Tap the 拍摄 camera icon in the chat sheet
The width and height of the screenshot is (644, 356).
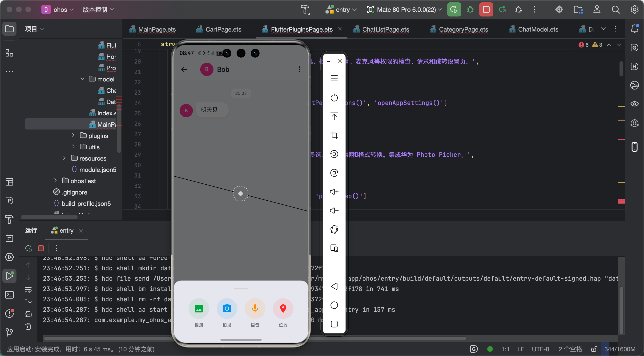click(227, 308)
